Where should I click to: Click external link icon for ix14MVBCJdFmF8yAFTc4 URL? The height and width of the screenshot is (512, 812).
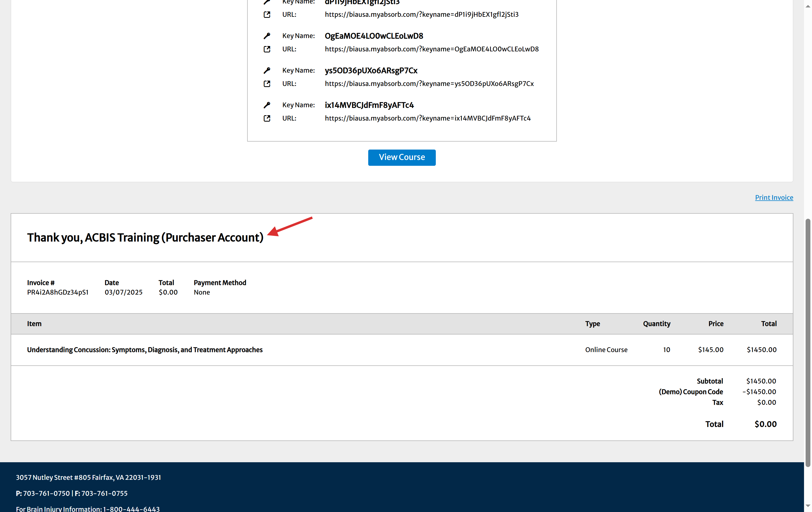pyautogui.click(x=267, y=118)
